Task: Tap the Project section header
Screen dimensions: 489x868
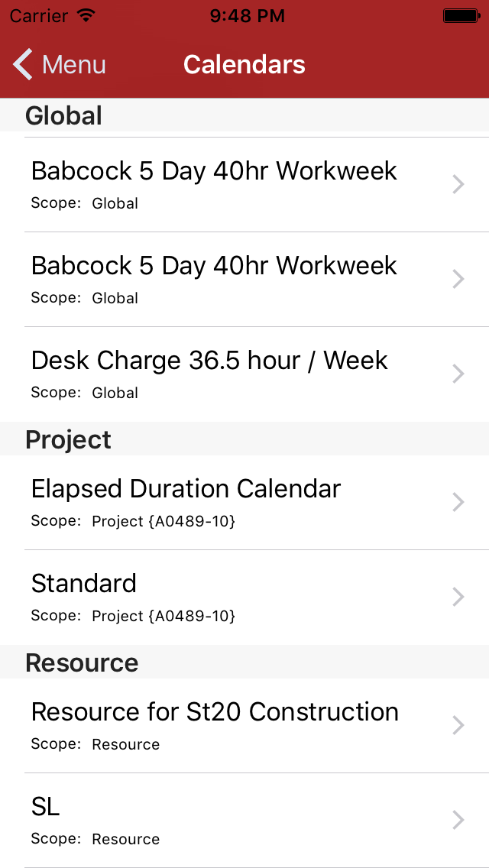Action: (69, 440)
